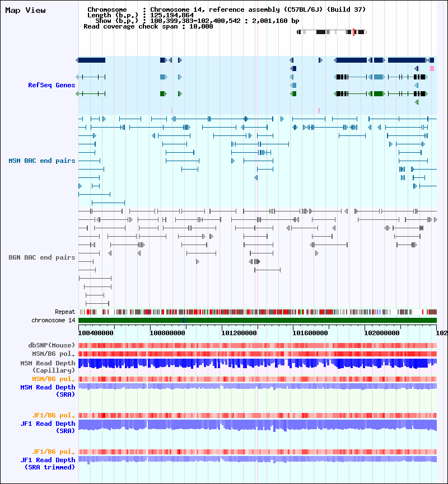Click MSM Read Depth (Capillary) blue histogram
The width and height of the screenshot is (448, 484).
tap(258, 363)
